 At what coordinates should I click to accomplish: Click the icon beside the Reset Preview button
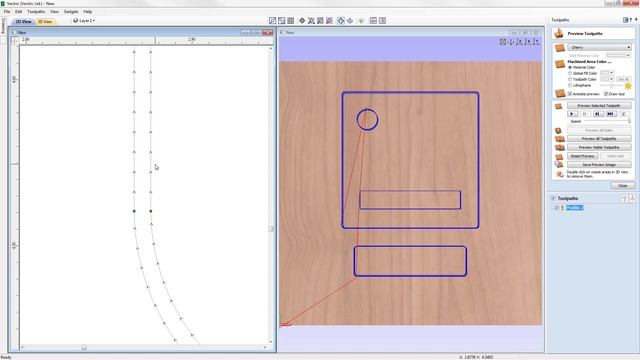coord(559,157)
